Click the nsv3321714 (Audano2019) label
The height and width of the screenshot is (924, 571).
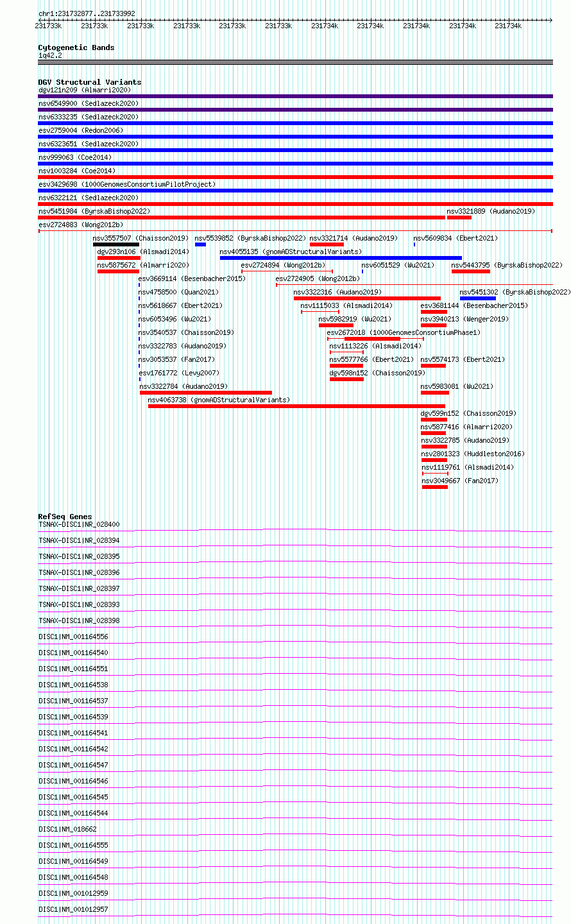pyautogui.click(x=354, y=238)
